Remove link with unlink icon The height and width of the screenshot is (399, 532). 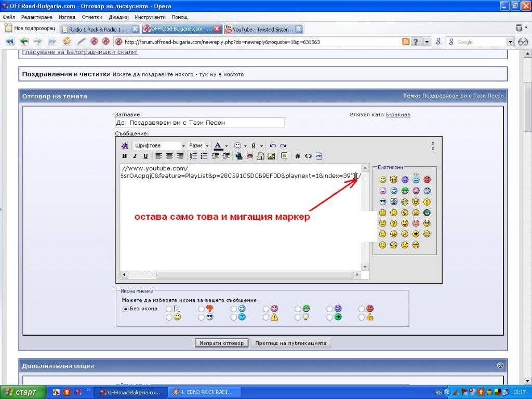click(x=250, y=156)
